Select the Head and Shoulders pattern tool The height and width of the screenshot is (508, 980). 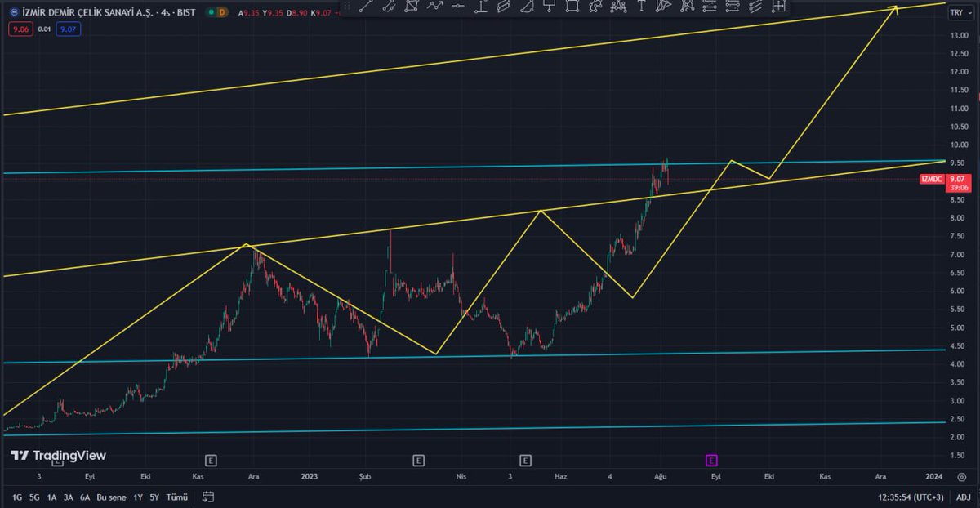(618, 7)
